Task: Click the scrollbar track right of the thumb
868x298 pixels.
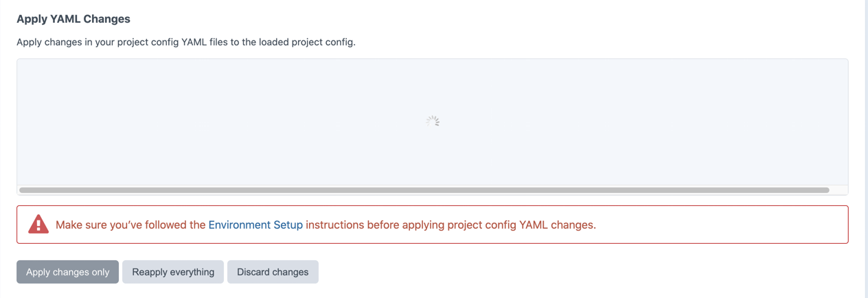Action: click(x=838, y=190)
